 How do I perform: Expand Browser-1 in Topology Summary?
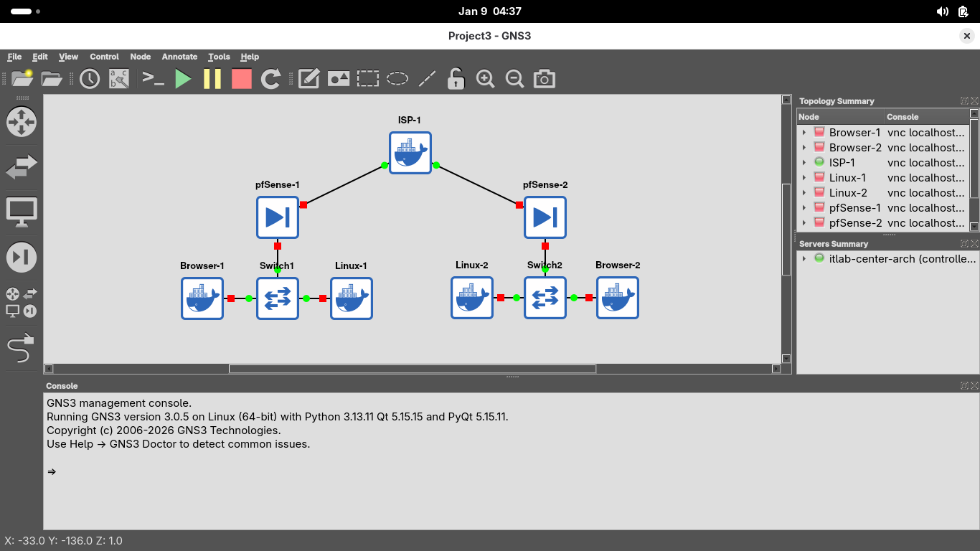pos(804,133)
